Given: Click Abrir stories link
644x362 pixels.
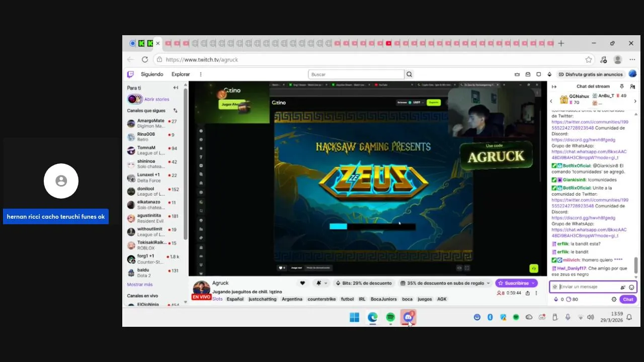Looking at the screenshot, I should click(156, 99).
